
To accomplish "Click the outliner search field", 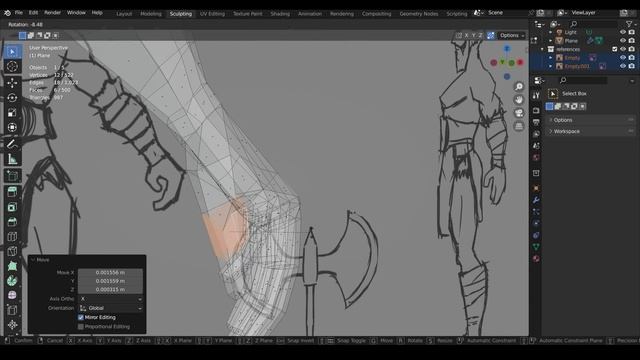I will [593, 24].
